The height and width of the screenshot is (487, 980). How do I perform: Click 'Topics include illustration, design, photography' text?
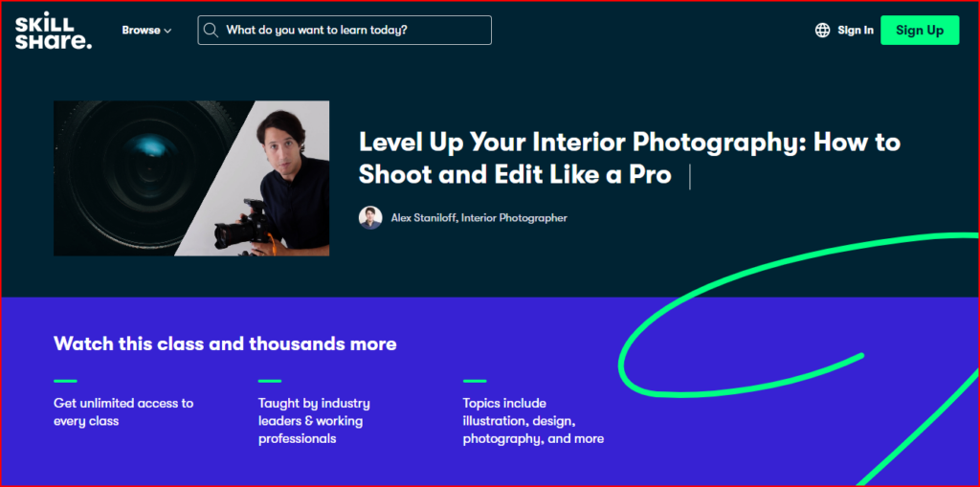tap(533, 421)
